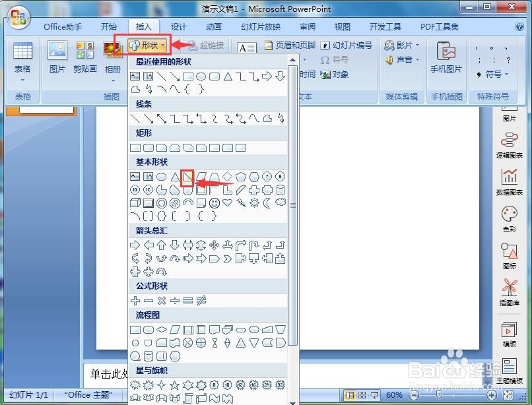
Task: Open the Office助手 tab
Action: tap(63, 27)
